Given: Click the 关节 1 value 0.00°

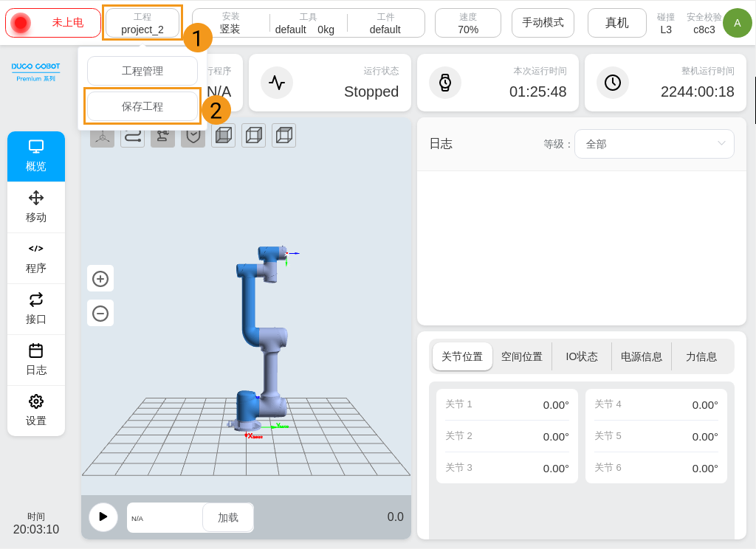Looking at the screenshot, I should [556, 405].
